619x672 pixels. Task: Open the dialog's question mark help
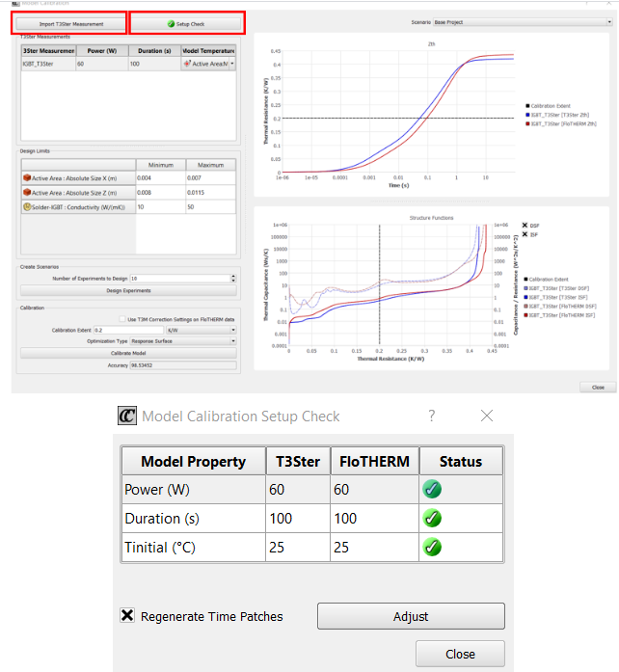point(431,416)
